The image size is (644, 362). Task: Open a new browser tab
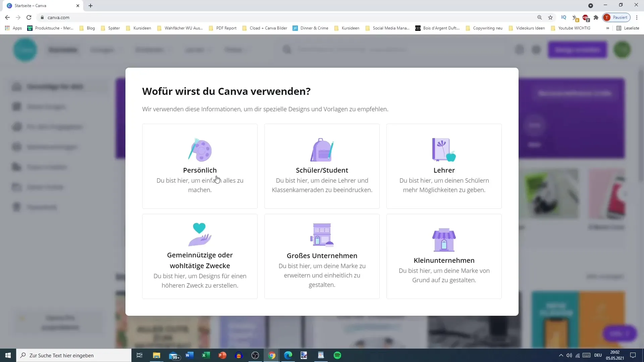91,6
